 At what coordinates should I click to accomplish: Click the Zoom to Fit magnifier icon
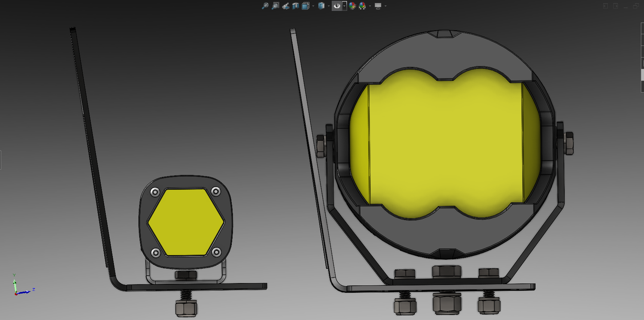coord(265,6)
